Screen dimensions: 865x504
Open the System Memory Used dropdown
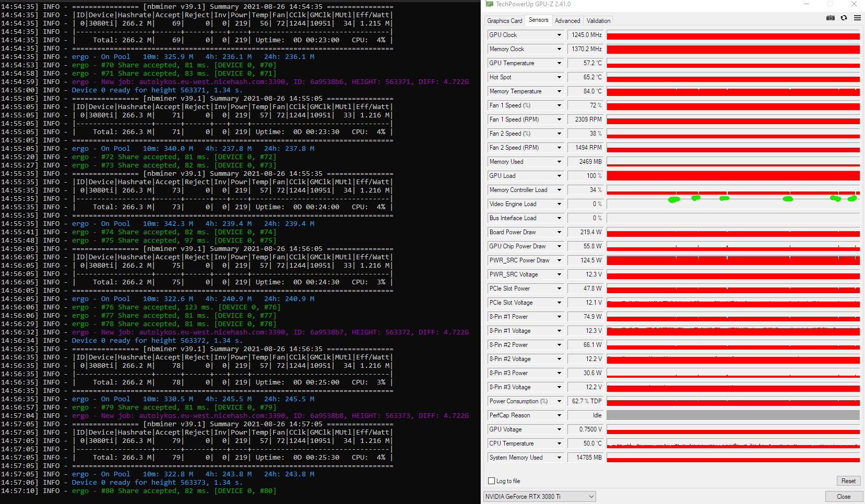pyautogui.click(x=559, y=458)
